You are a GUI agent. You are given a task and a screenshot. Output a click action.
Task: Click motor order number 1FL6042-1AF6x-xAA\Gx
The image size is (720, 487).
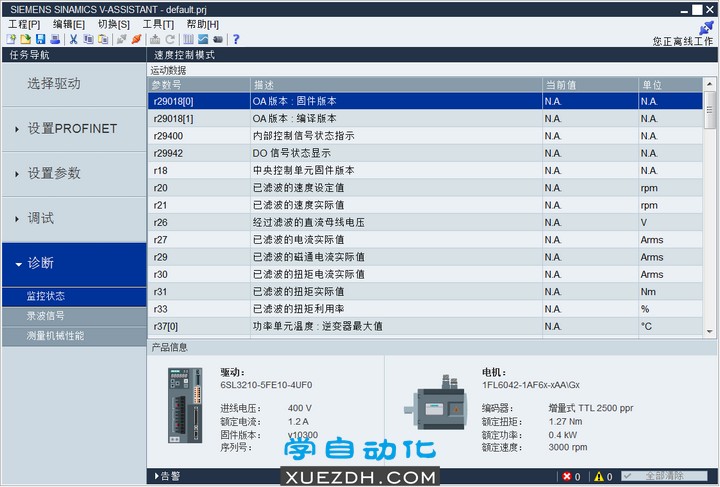531,385
